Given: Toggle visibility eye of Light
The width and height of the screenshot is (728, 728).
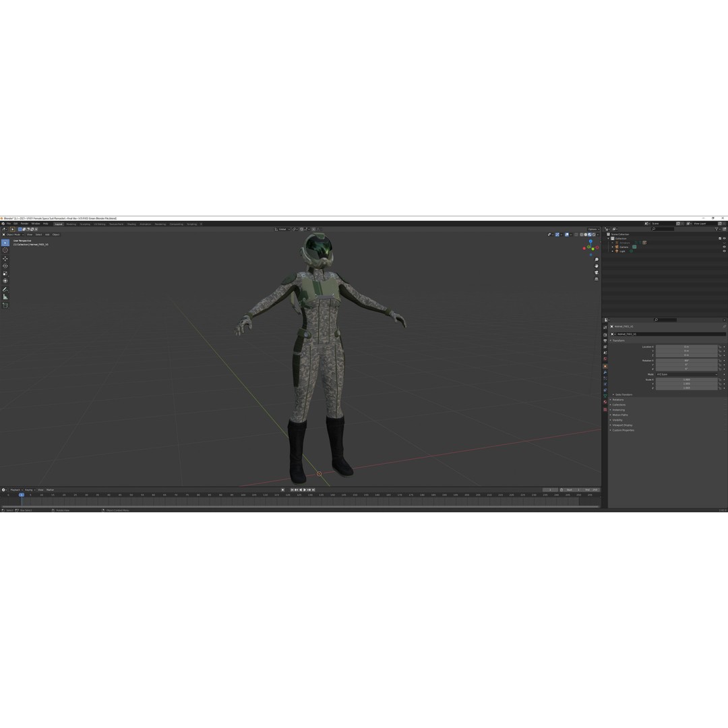Looking at the screenshot, I should (724, 251).
